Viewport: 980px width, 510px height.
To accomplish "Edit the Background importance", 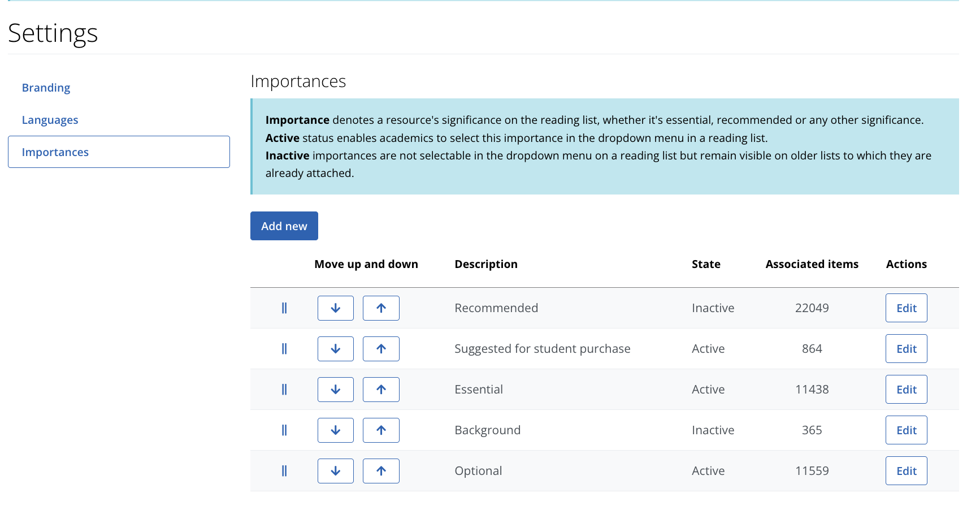I will 906,430.
